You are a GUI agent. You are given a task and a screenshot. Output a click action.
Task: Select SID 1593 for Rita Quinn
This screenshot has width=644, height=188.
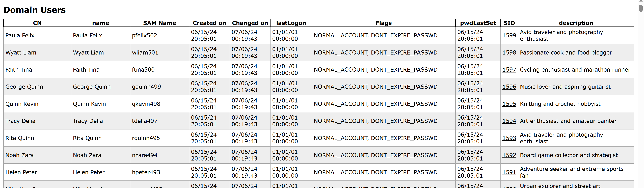pos(509,138)
